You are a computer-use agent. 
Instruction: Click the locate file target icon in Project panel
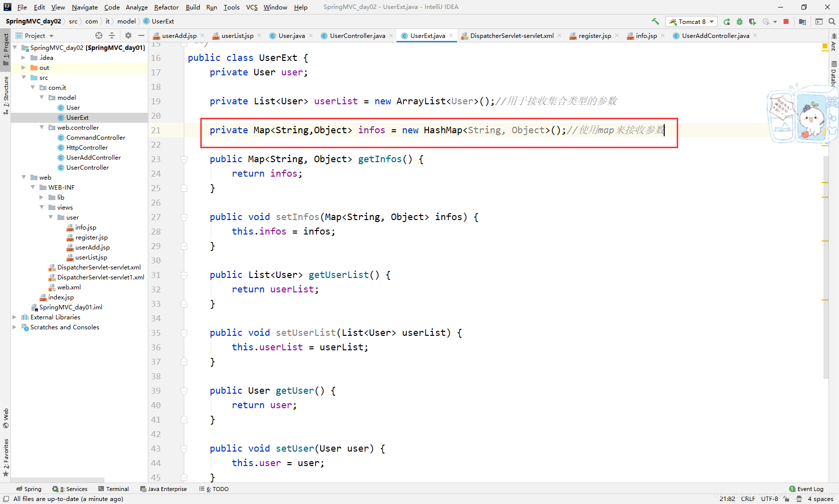(x=99, y=35)
